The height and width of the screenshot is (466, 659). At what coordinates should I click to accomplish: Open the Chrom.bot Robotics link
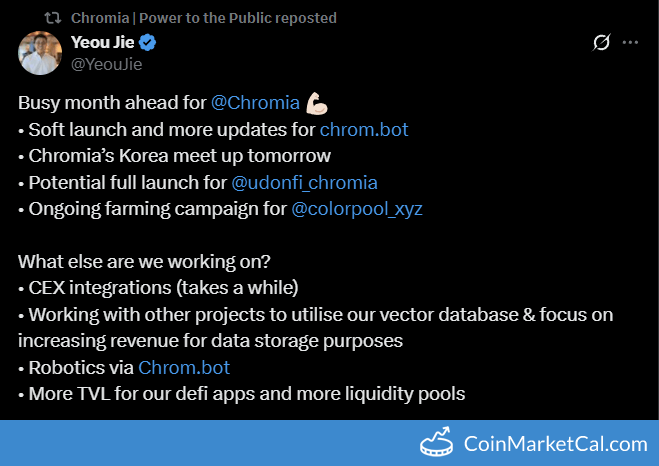click(182, 367)
